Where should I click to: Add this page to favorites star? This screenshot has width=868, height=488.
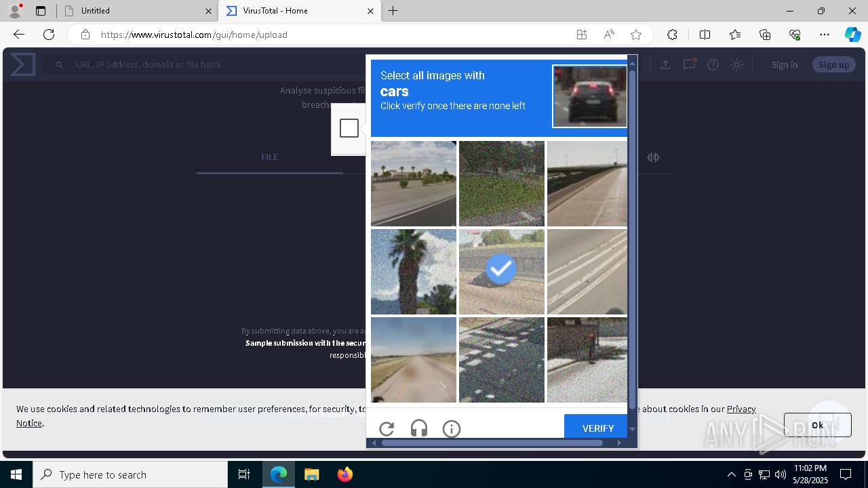tap(636, 35)
